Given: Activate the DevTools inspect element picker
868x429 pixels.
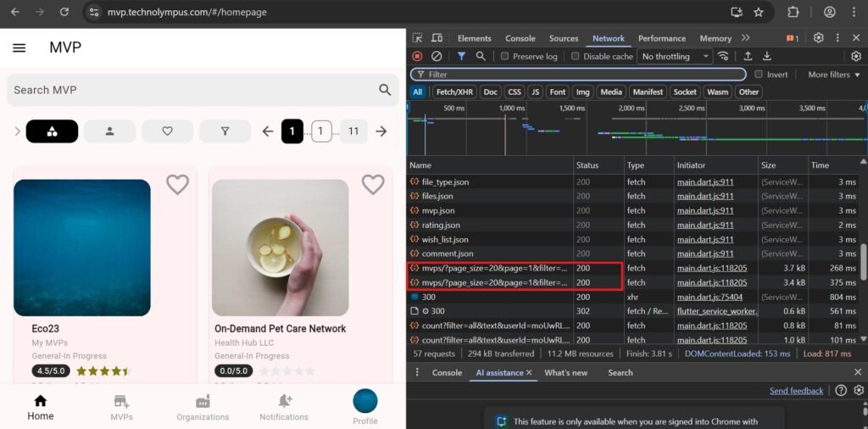Looking at the screenshot, I should click(x=417, y=38).
